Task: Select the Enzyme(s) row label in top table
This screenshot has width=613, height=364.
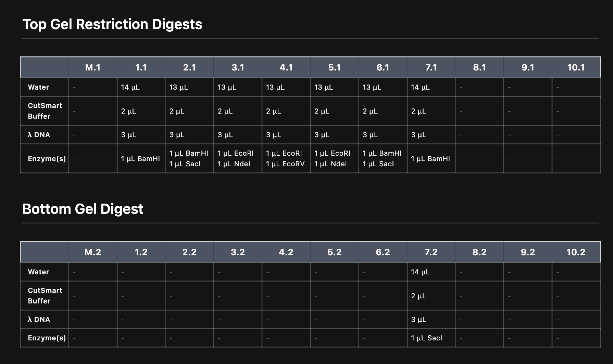Action: (x=47, y=159)
